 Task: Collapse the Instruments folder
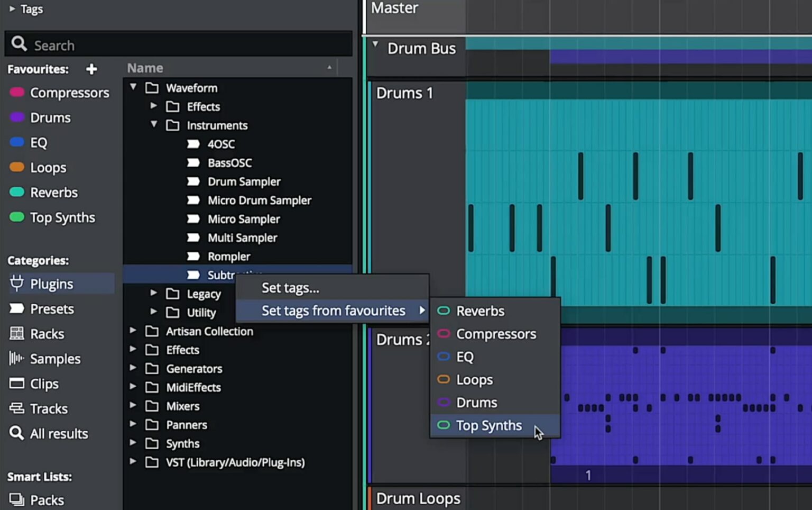(x=154, y=125)
